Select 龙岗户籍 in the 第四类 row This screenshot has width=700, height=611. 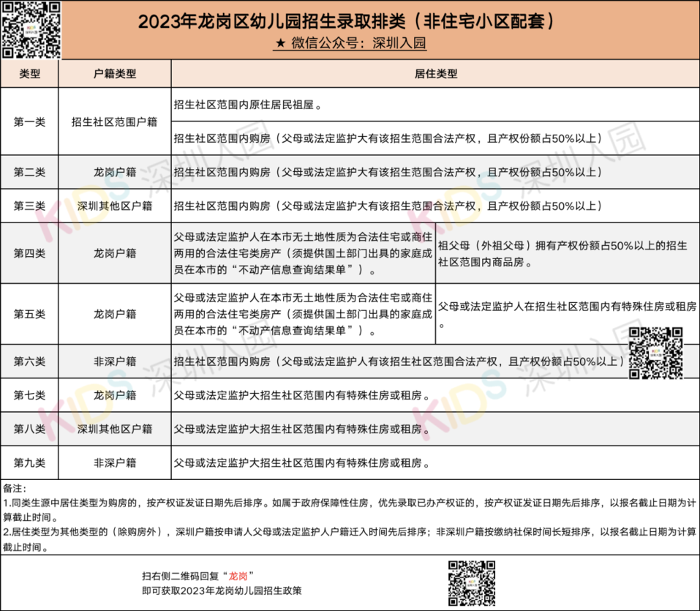click(x=115, y=253)
